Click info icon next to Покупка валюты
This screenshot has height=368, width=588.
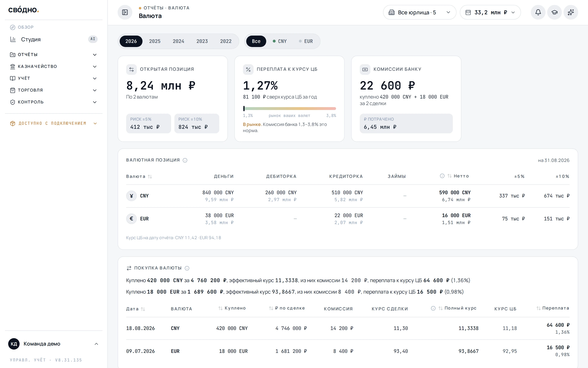point(187,268)
